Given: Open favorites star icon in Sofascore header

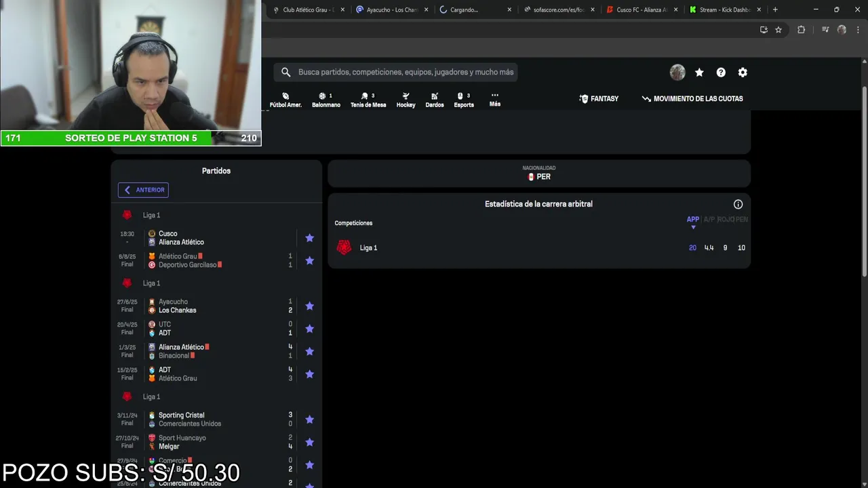Looking at the screenshot, I should pos(699,73).
